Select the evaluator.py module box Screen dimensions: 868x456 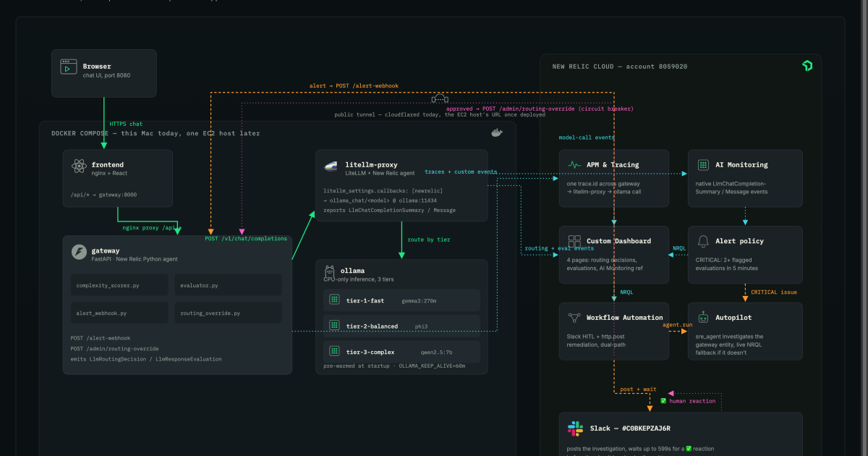[226, 285]
